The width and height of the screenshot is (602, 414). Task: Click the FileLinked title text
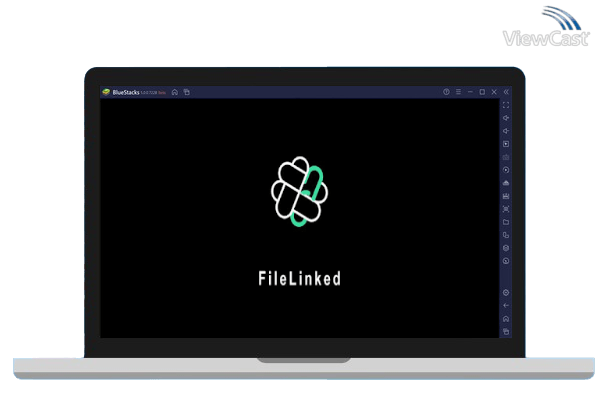coord(299,279)
